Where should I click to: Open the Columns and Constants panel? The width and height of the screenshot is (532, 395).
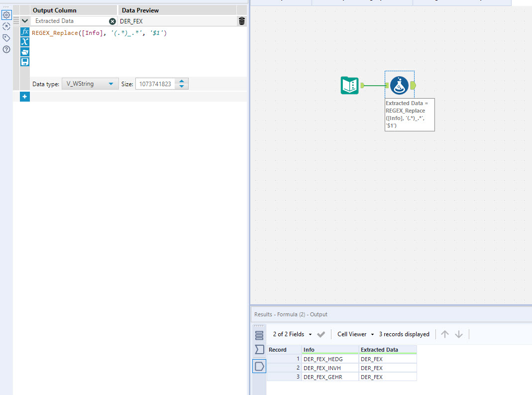25,42
